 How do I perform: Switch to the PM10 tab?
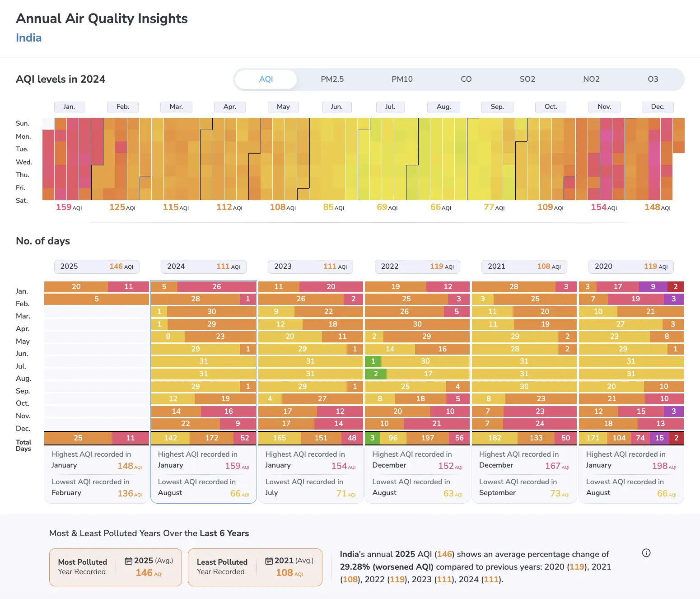point(402,79)
